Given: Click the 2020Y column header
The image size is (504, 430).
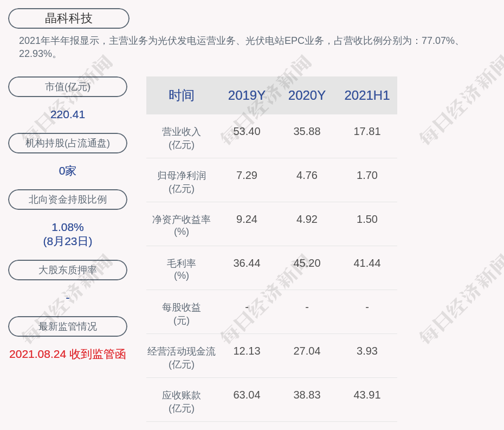Looking at the screenshot, I should (307, 95).
